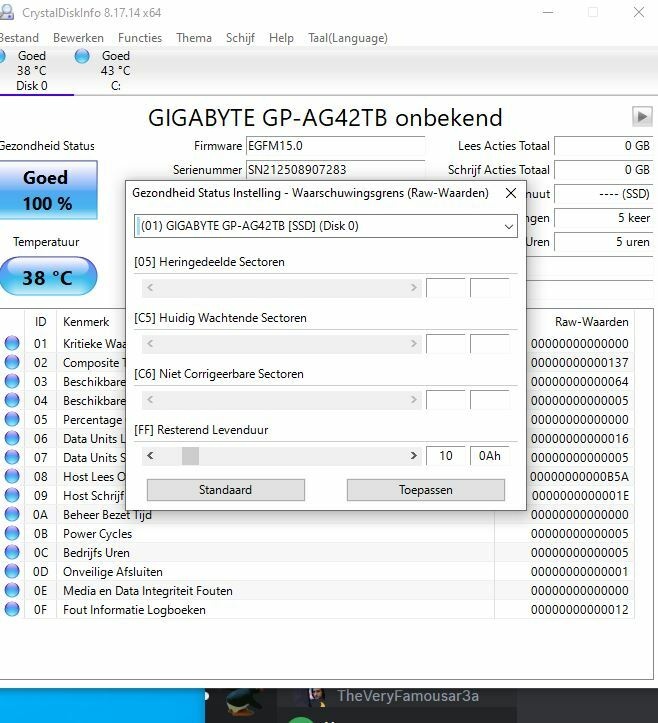Click the status orb for Onveilige Afsluiten row
This screenshot has width=658, height=723.
tap(12, 571)
